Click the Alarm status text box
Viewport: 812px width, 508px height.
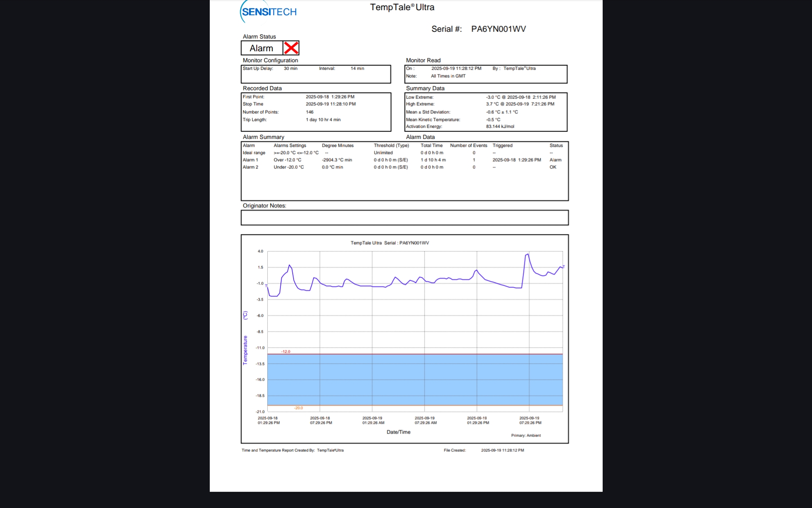pos(261,48)
